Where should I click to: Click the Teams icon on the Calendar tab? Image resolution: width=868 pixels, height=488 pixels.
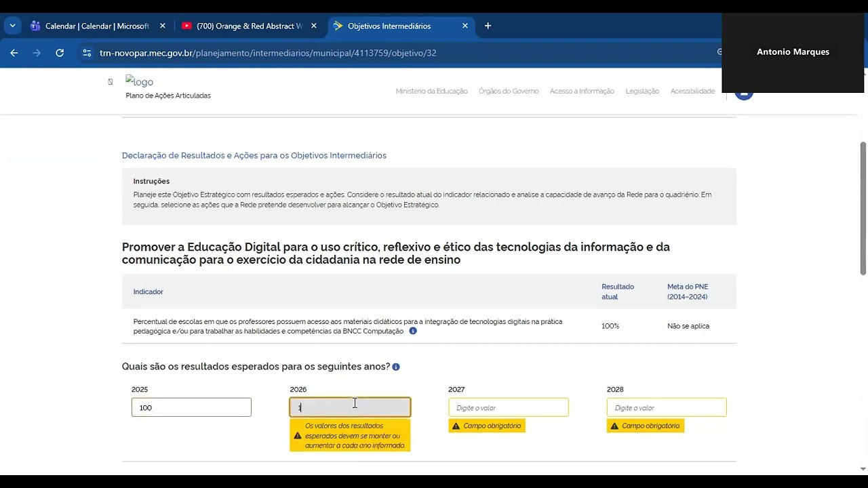[x=35, y=26]
